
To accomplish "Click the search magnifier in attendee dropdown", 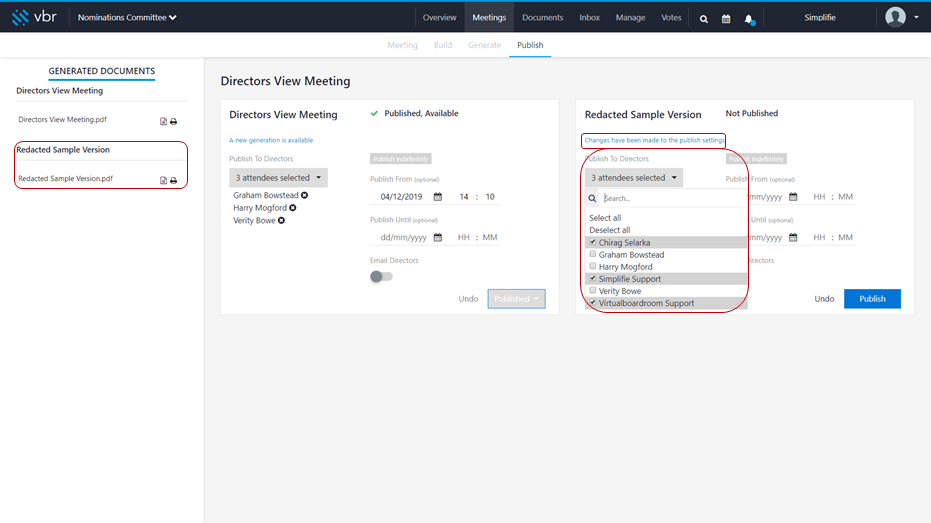I will (592, 198).
